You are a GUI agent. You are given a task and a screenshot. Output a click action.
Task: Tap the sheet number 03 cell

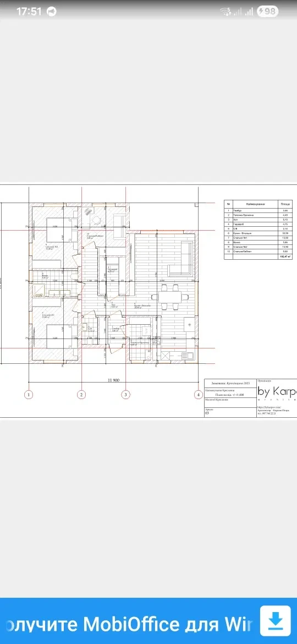point(207,414)
